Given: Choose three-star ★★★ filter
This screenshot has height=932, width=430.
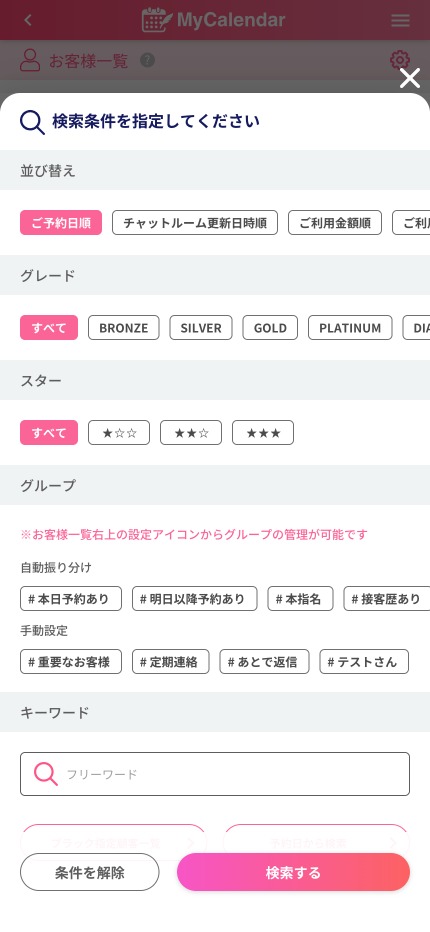Looking at the screenshot, I should coord(263,433).
